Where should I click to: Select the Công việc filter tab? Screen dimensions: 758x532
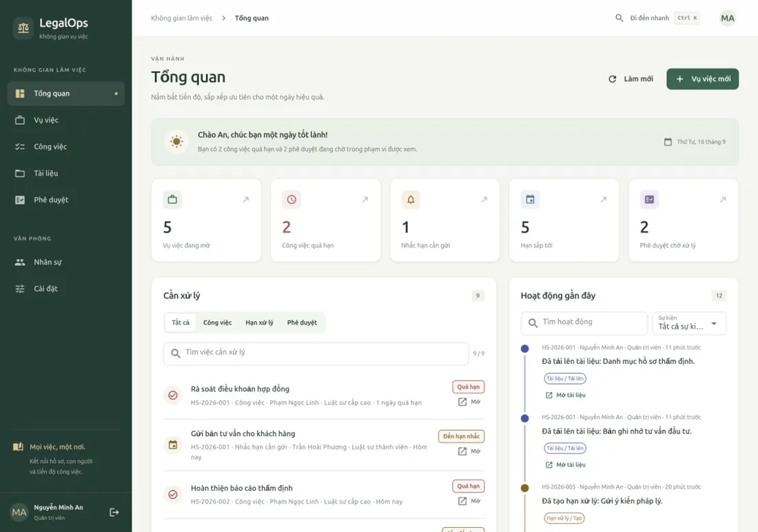click(217, 323)
